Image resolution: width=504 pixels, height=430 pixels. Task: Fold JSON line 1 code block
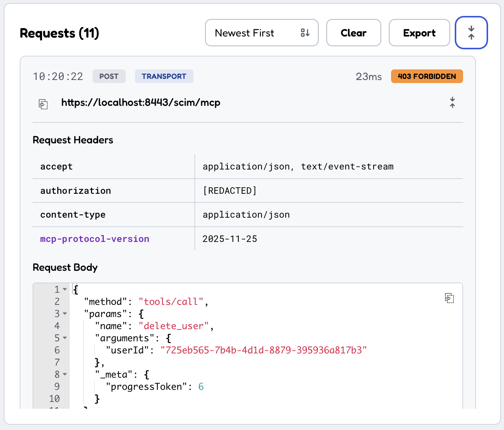(x=65, y=289)
